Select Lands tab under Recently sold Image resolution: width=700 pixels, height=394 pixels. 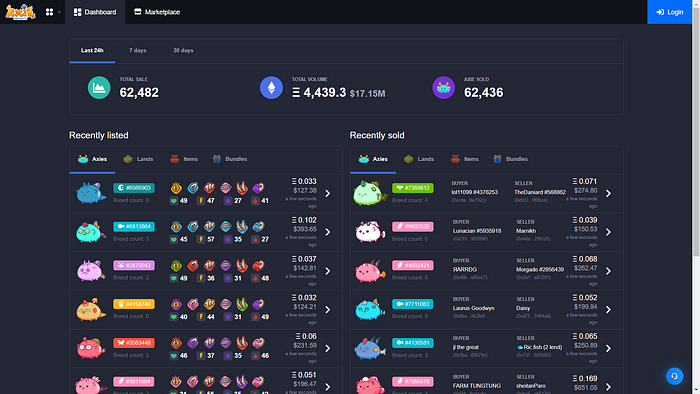tap(419, 159)
